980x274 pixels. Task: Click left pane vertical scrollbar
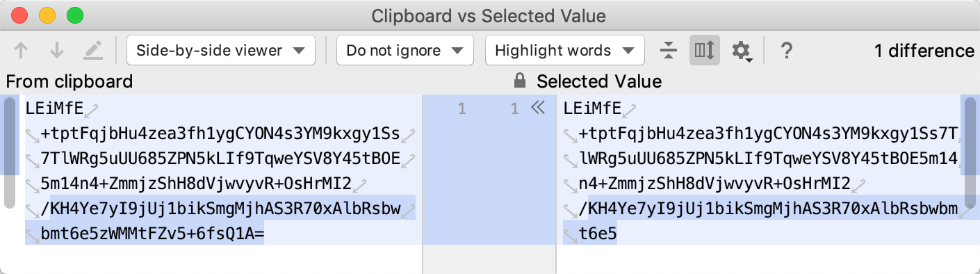10,152
